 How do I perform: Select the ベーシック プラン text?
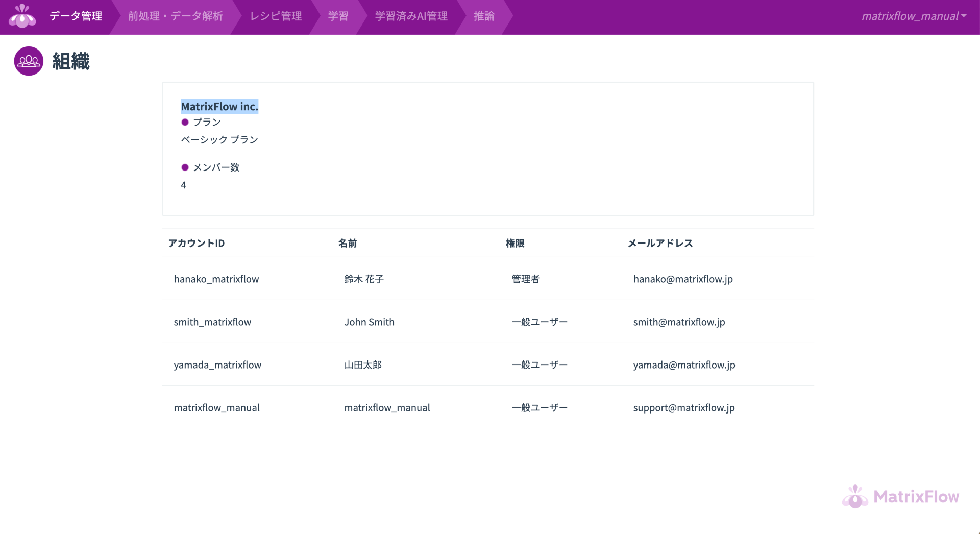[219, 140]
